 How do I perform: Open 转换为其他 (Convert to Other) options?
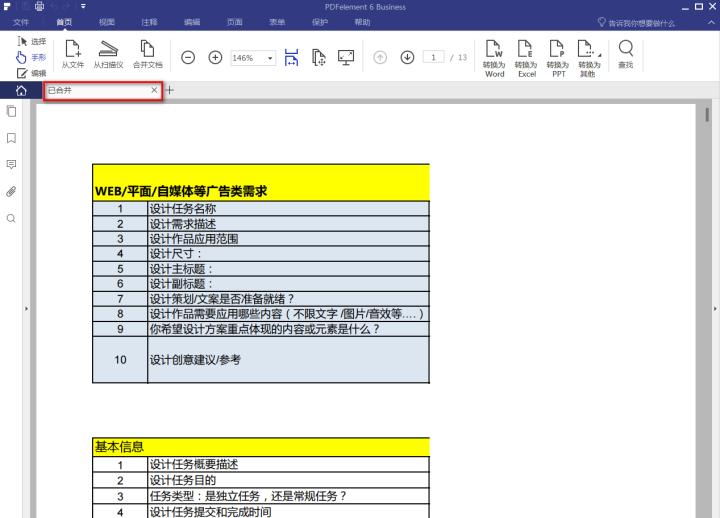click(589, 58)
